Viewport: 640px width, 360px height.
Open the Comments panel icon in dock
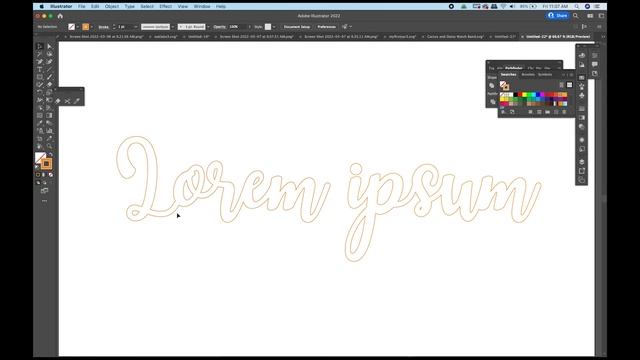tap(595, 64)
